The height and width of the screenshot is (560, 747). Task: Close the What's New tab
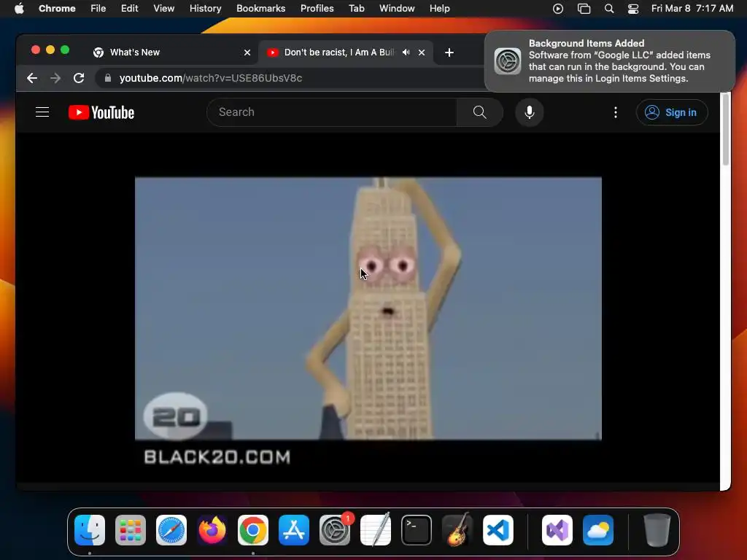(x=247, y=52)
